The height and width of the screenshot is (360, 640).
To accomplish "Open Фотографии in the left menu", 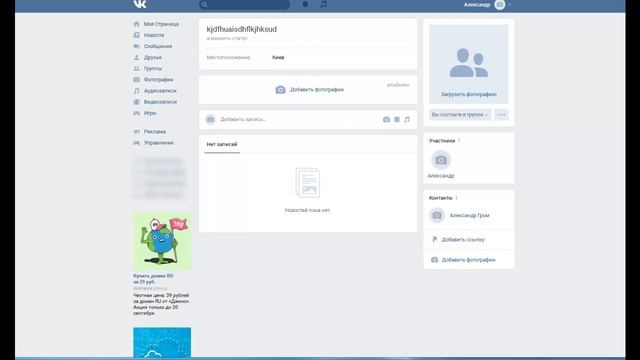I will point(158,80).
